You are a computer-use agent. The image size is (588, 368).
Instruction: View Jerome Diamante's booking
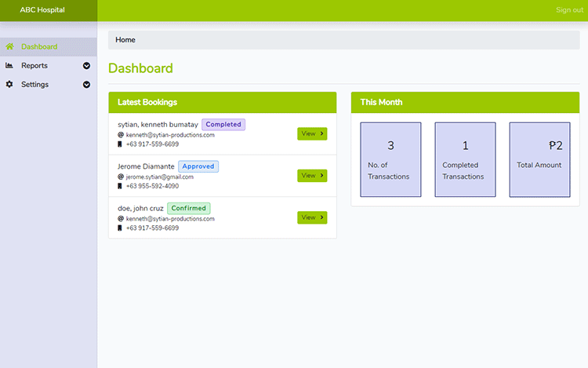point(311,176)
